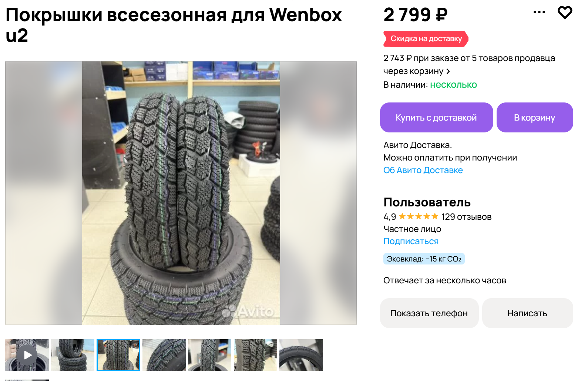The width and height of the screenshot is (588, 381).
Task: Open the 'Об Авито Доставке' link
Action: point(423,170)
